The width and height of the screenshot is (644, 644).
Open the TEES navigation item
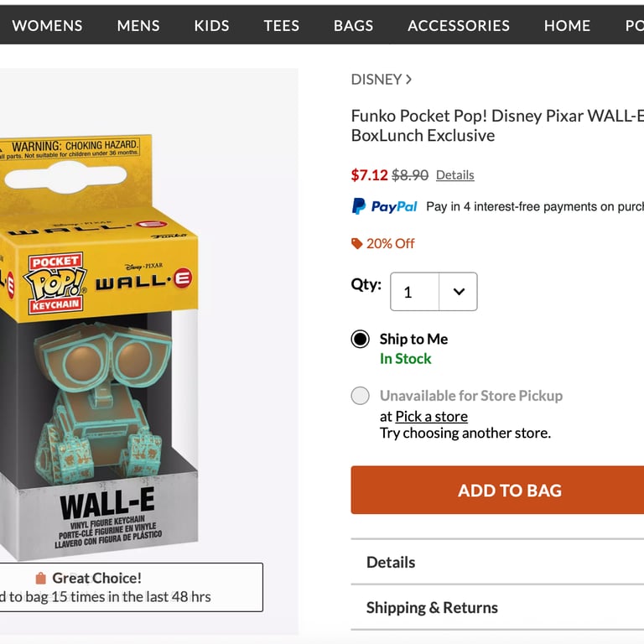[281, 25]
